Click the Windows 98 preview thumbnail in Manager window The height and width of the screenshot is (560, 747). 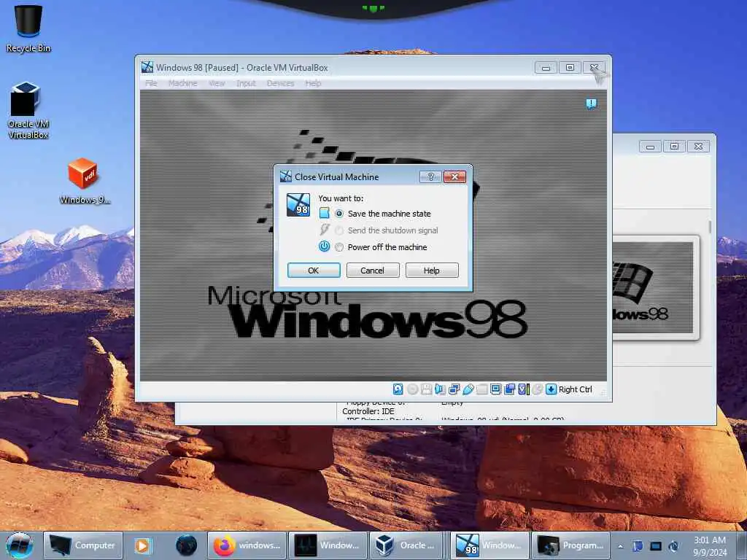click(653, 287)
